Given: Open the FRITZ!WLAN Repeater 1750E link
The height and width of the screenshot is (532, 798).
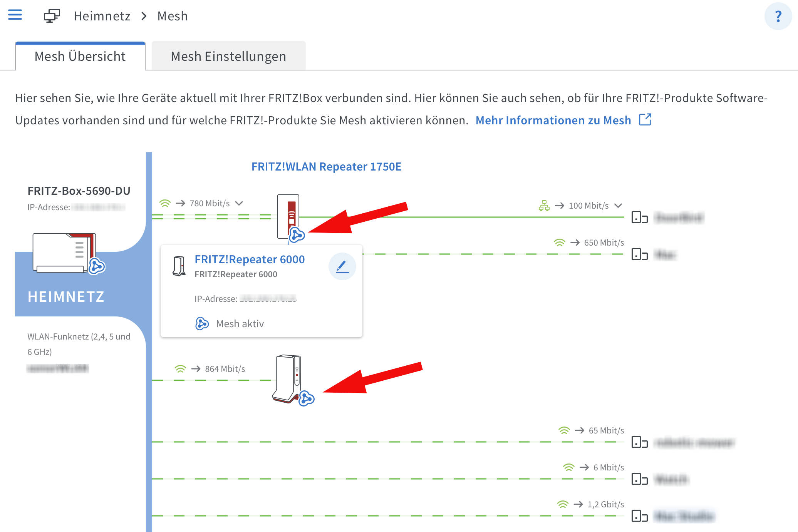Looking at the screenshot, I should tap(326, 166).
